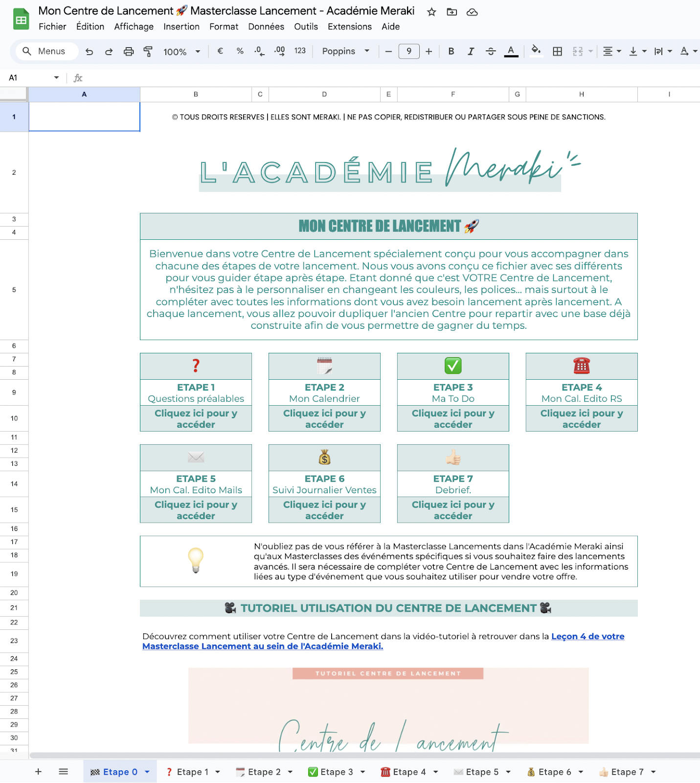The width and height of the screenshot is (700, 783).
Task: Increase font size with plus button
Action: coord(429,51)
